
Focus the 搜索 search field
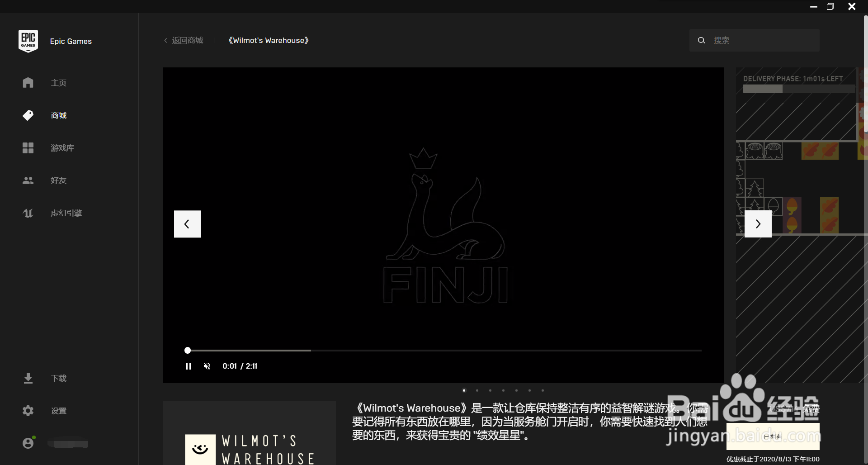(x=755, y=40)
